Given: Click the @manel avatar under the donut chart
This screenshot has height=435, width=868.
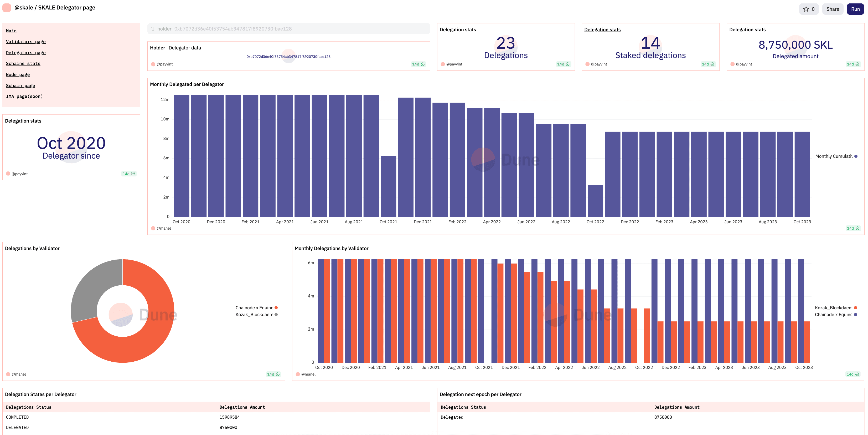Looking at the screenshot, I should [x=8, y=374].
